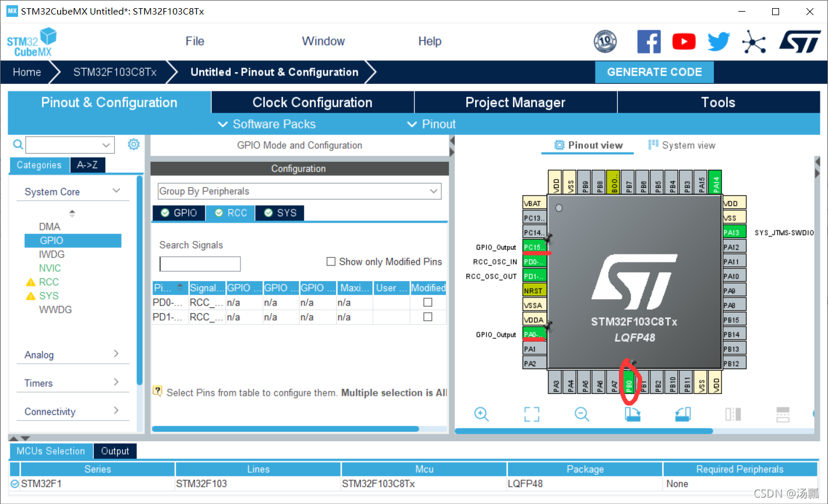This screenshot has width=828, height=504.
Task: Zoom in on the pinout chip view
Action: (482, 414)
